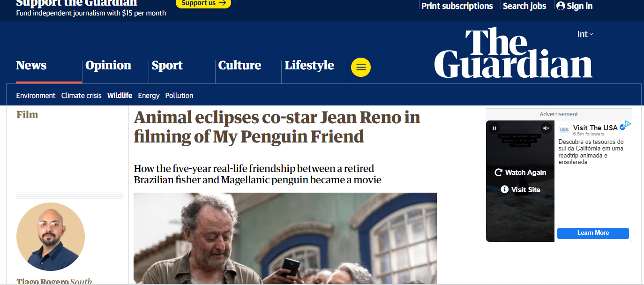Unmute the advertisement video sound
Viewport: 644px width, 285px height.
pos(546,128)
